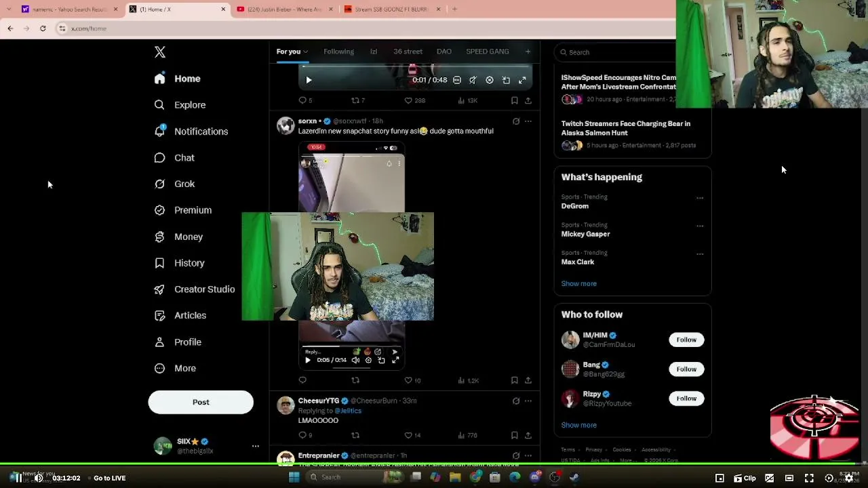868x488 pixels.
Task: Toggle mute on the top video
Action: pyautogui.click(x=473, y=80)
